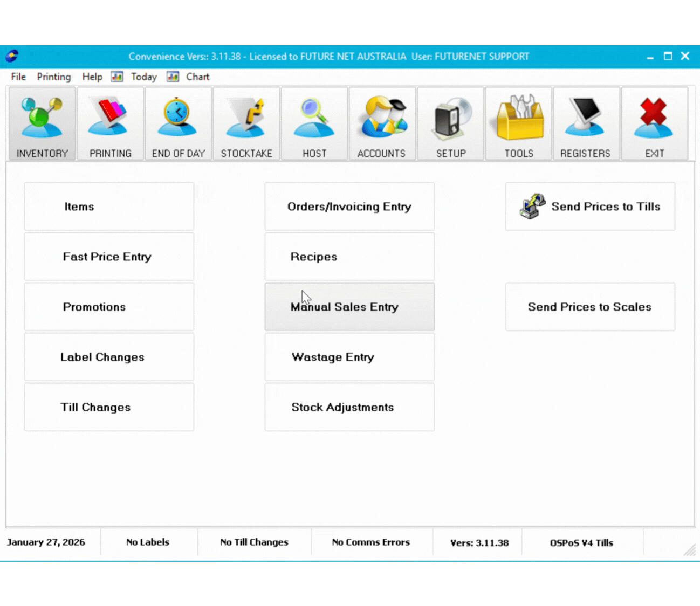The image size is (700, 606).
Task: Select the Printing toolbar icon
Action: click(x=110, y=123)
